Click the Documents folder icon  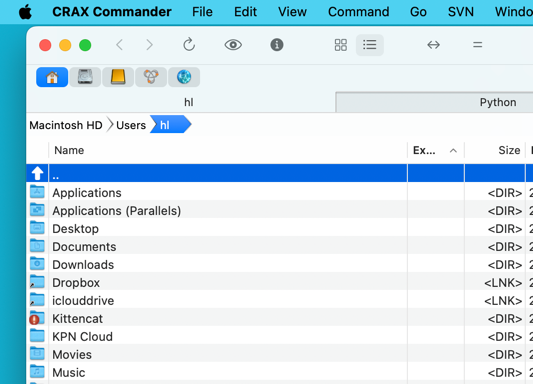(x=37, y=246)
